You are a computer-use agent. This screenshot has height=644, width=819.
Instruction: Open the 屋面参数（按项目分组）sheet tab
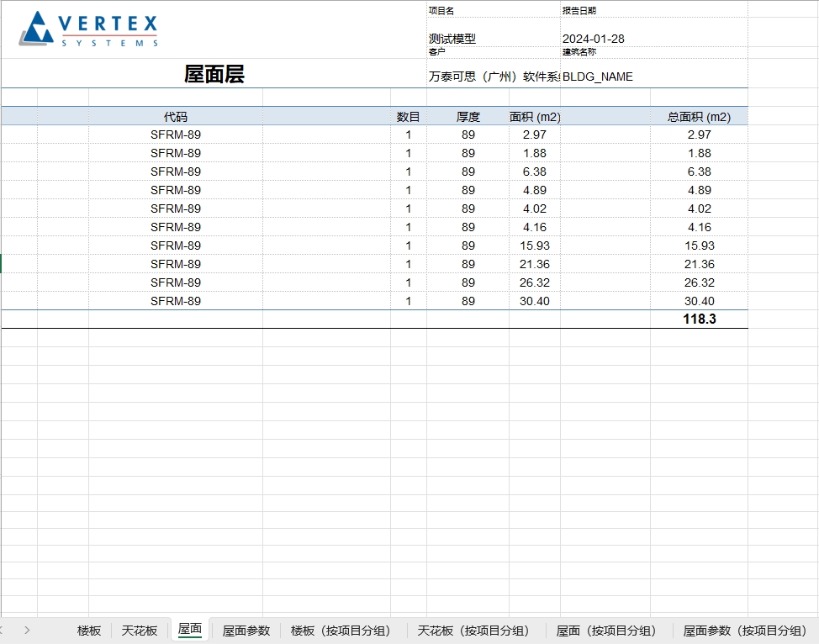click(745, 631)
